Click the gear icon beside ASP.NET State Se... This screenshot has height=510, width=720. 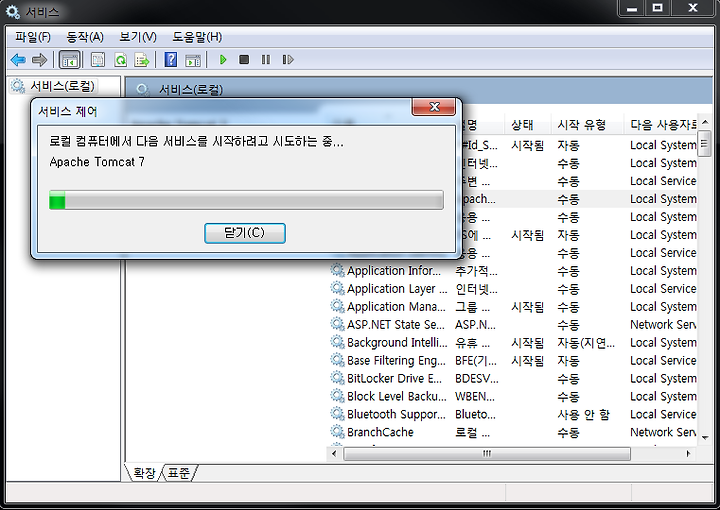(338, 324)
